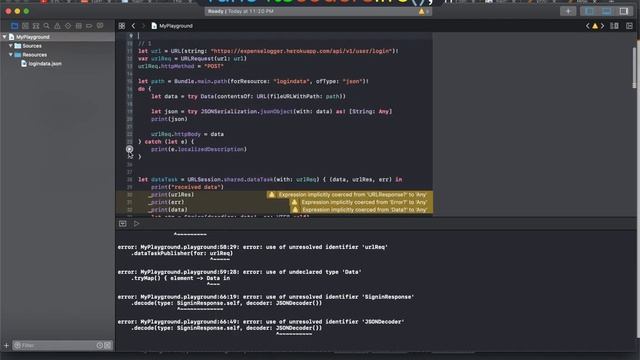640x360 pixels.
Task: Click the error mentioning 'JSONDecoder'
Action: (261, 322)
